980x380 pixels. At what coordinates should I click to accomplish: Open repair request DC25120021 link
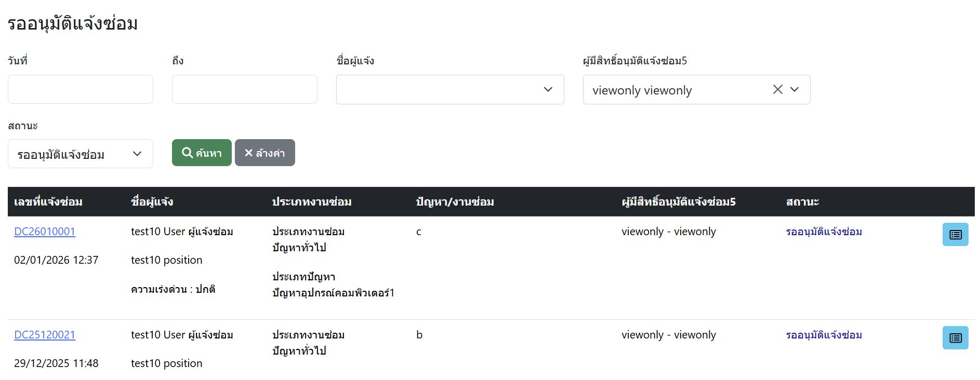coord(45,335)
